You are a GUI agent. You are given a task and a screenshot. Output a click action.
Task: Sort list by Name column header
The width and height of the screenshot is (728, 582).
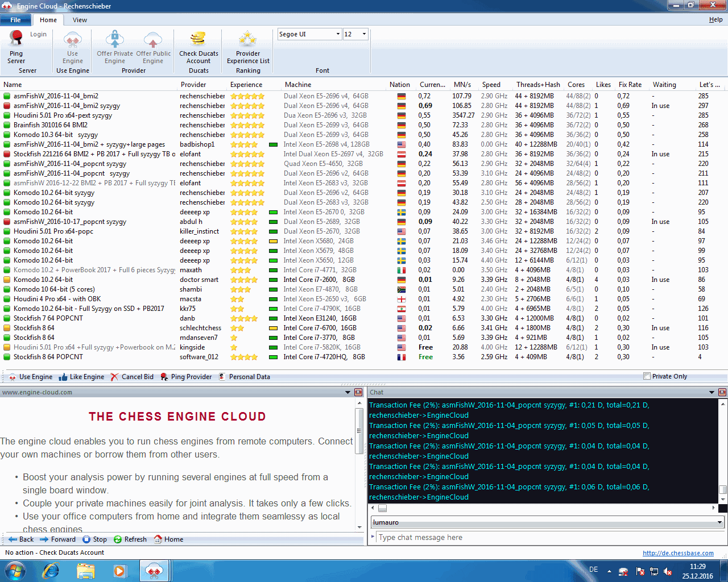pyautogui.click(x=13, y=85)
